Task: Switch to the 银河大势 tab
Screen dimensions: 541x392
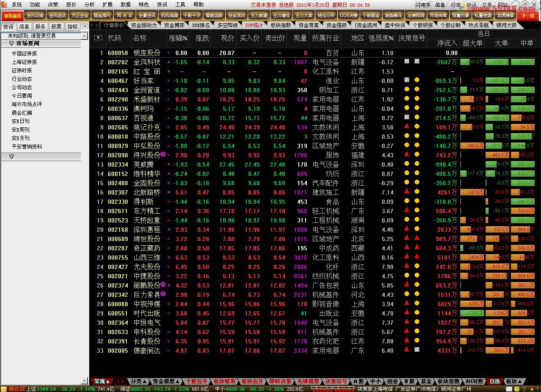Action: 506,25
